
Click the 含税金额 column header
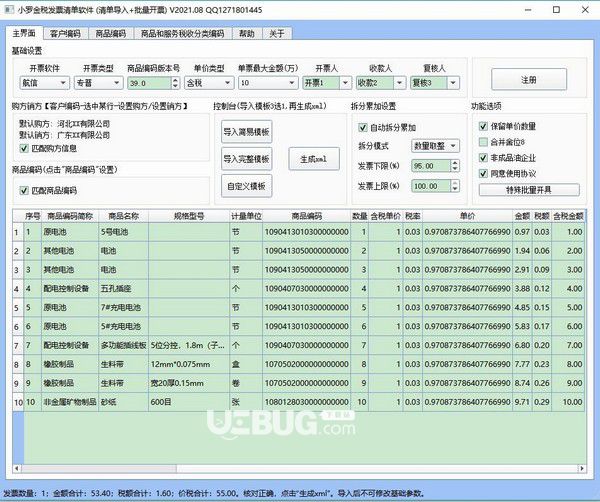[568, 216]
